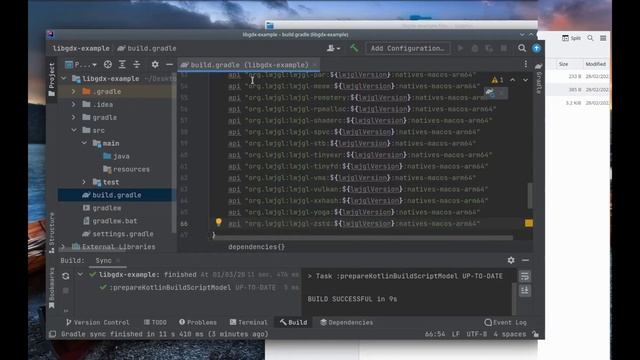Open Version Control tool tab

pos(98,322)
